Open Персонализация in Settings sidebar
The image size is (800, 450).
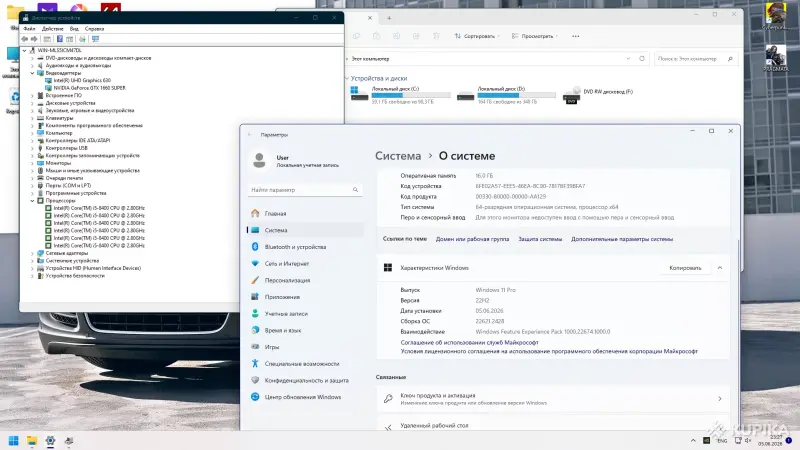(305, 280)
